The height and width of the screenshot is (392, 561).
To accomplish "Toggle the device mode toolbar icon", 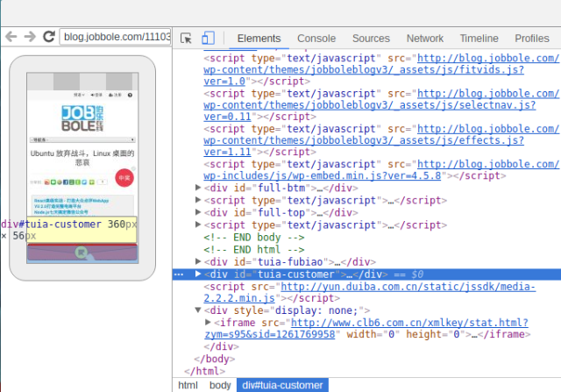I will pyautogui.click(x=208, y=38).
